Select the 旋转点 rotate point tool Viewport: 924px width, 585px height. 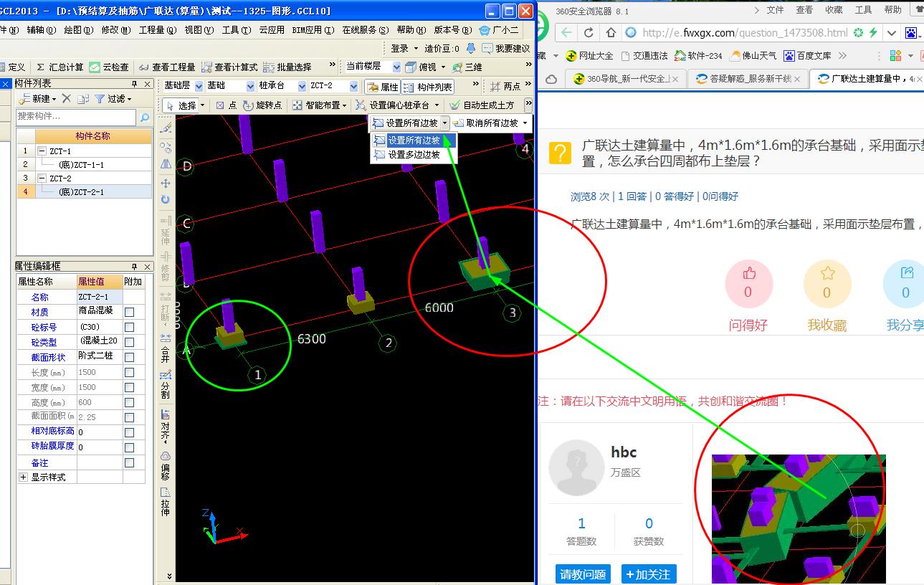click(x=262, y=105)
